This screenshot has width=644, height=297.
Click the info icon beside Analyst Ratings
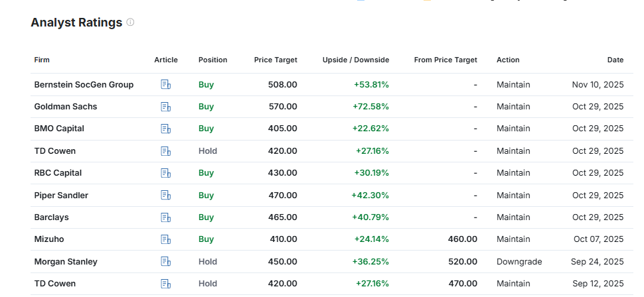pos(130,23)
